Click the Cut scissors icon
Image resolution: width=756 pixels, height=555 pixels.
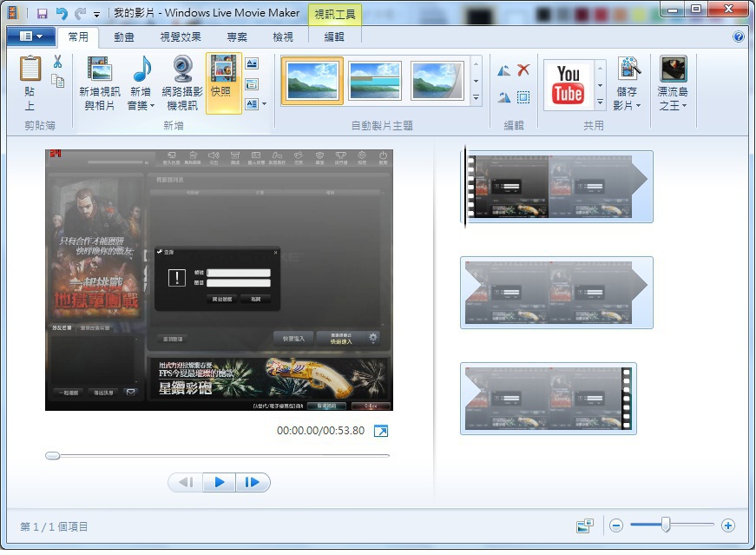click(x=57, y=62)
